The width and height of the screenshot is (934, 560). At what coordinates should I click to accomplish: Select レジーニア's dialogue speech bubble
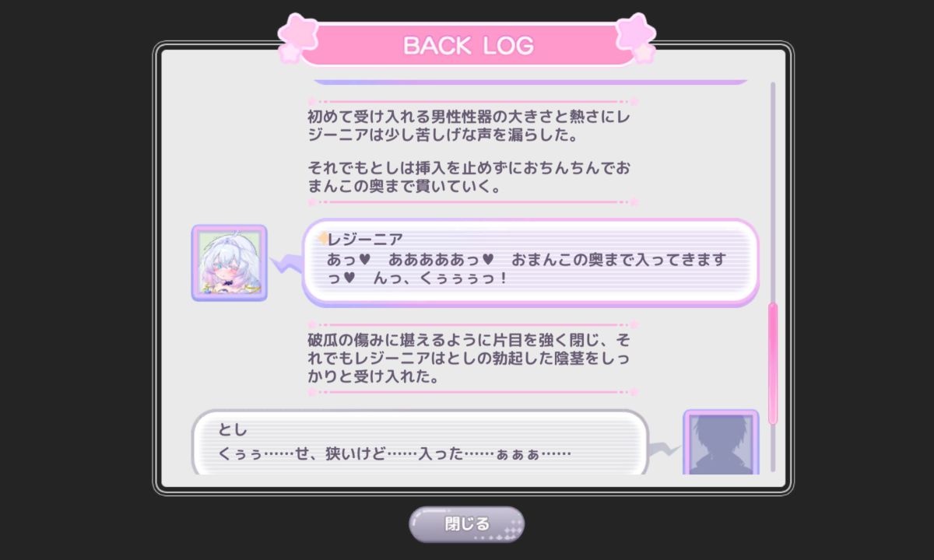pyautogui.click(x=529, y=262)
